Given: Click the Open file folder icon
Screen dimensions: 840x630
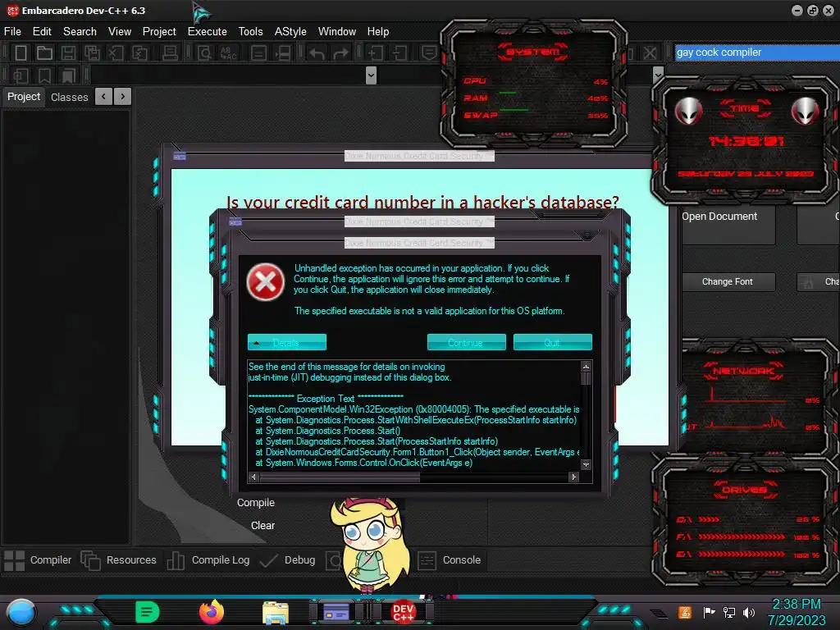Looking at the screenshot, I should pos(44,52).
